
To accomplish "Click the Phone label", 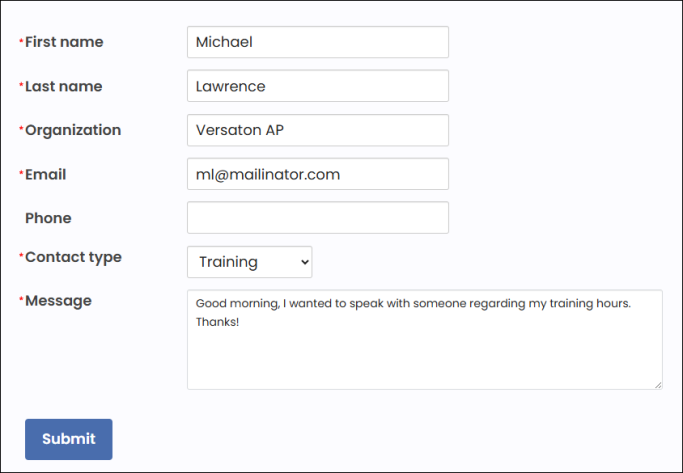I will (48, 218).
